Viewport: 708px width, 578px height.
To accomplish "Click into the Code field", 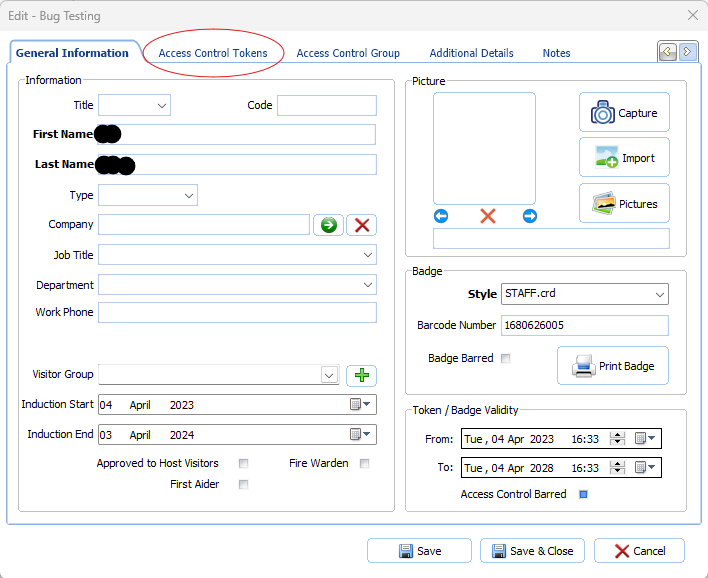I will (327, 105).
